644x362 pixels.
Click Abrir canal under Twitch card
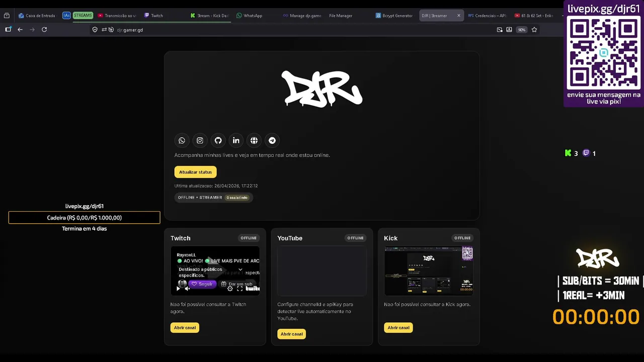pyautogui.click(x=185, y=328)
